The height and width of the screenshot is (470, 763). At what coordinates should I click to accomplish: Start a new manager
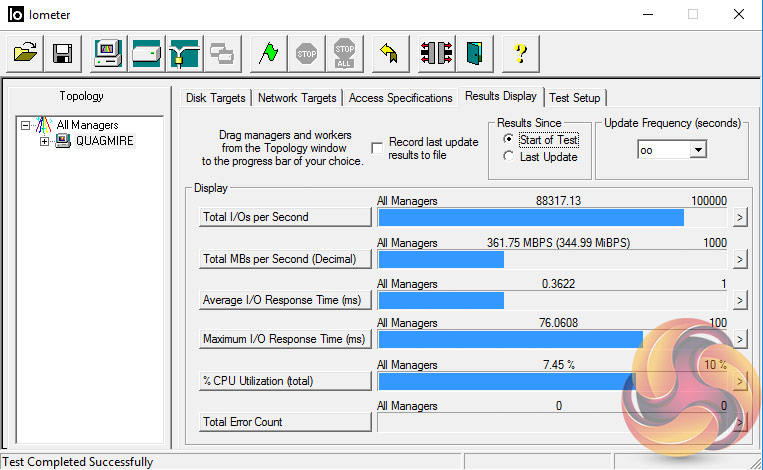click(108, 53)
